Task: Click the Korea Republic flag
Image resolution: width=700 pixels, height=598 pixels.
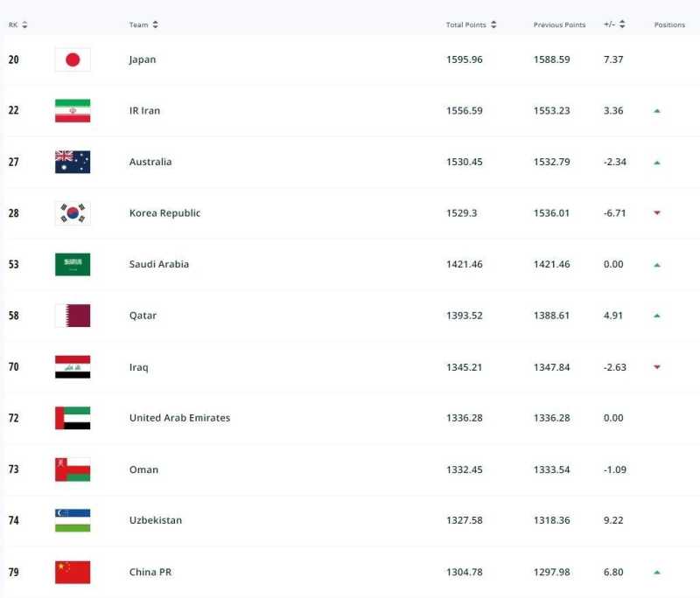Action: pos(73,213)
